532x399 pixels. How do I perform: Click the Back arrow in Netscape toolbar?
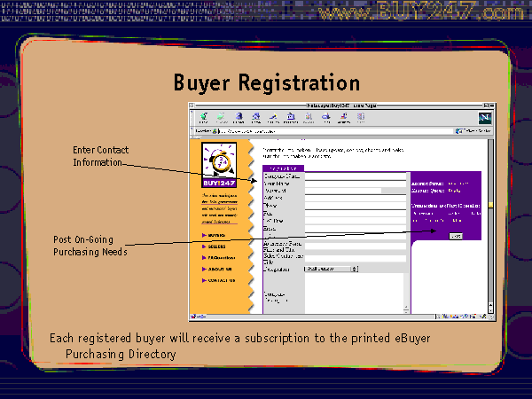tap(204, 117)
